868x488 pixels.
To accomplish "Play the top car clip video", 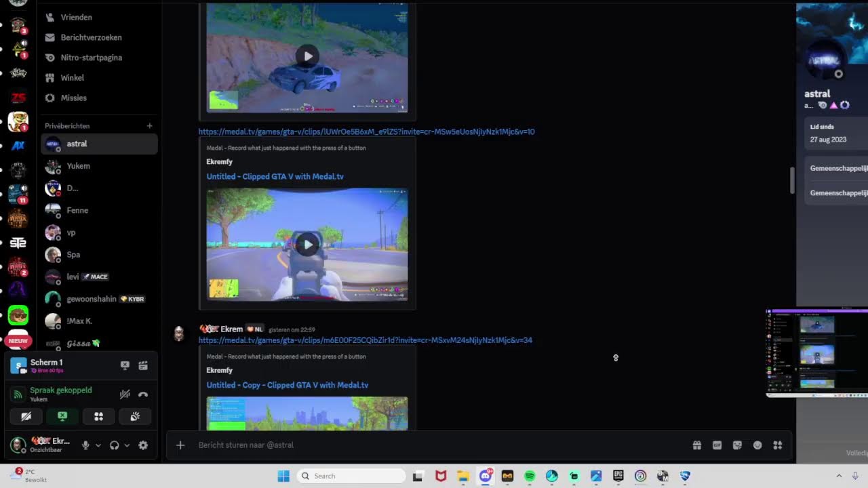I will tap(307, 56).
